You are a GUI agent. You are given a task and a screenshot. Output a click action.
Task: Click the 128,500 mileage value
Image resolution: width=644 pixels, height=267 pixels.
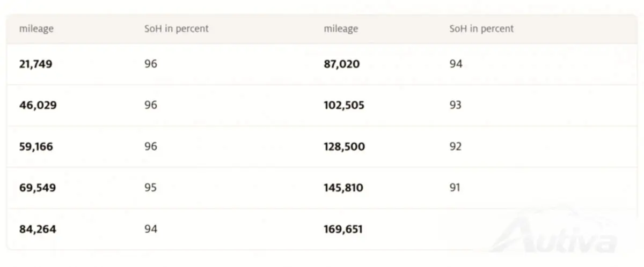(x=345, y=146)
